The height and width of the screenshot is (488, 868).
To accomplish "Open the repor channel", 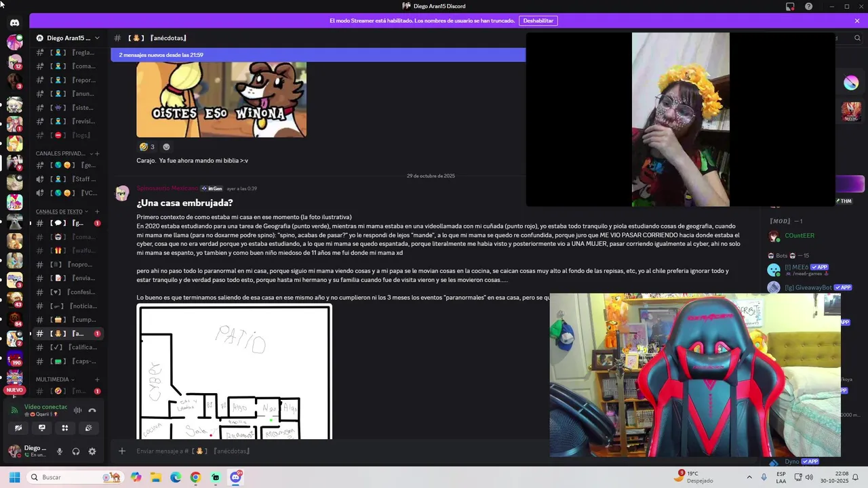I will [x=68, y=80].
